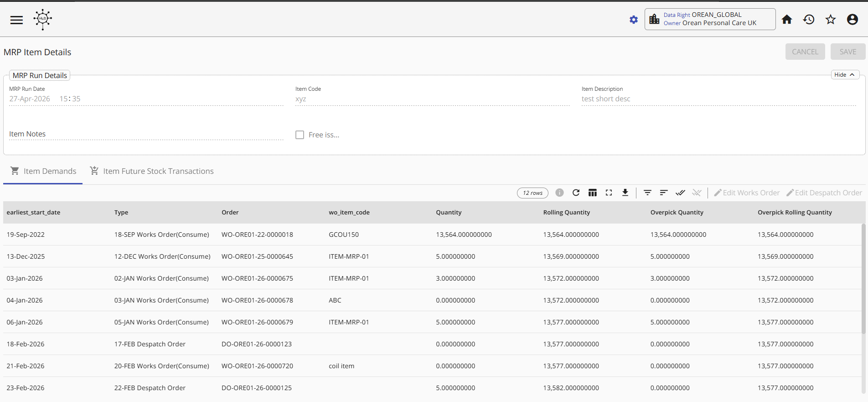Click item code GCOU150
Screen dimensions: 868x402
point(344,235)
